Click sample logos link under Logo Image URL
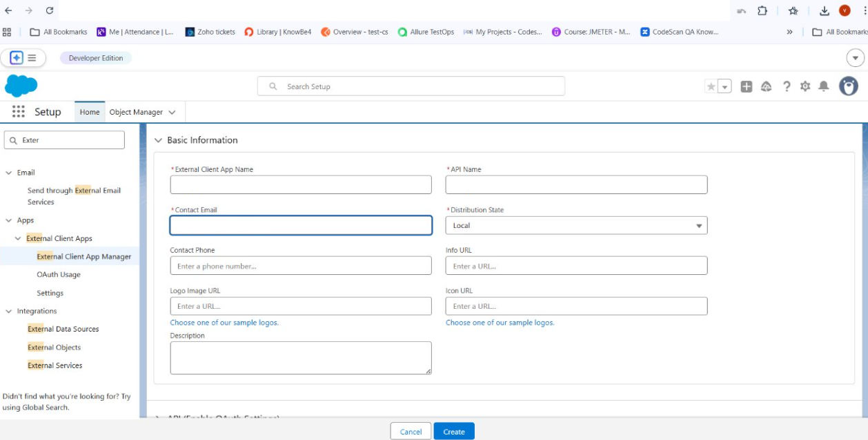The image size is (868, 440). tap(224, 323)
